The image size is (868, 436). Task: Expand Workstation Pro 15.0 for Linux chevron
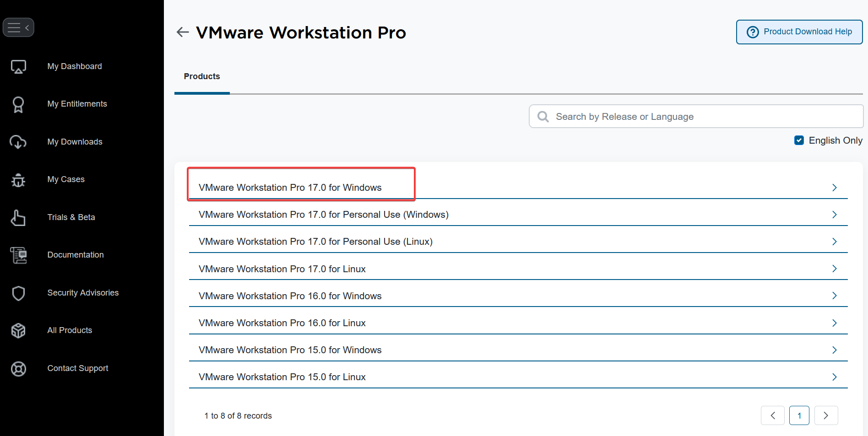click(834, 377)
